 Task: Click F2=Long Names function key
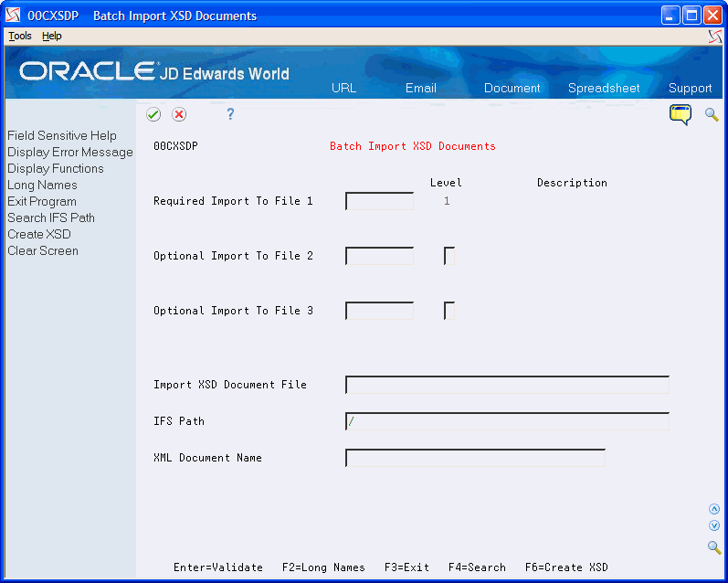pyautogui.click(x=323, y=567)
